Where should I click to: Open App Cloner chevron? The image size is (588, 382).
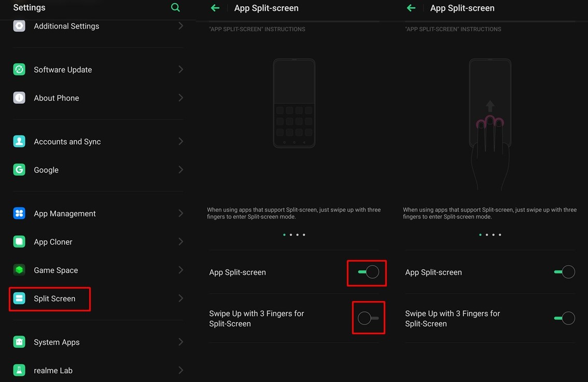pos(181,242)
